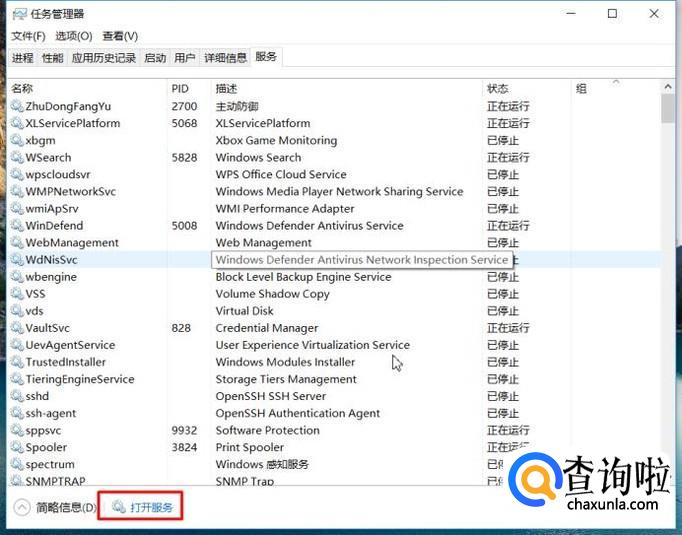Screen dimensions: 682x535
Task: Click the OpenSSH SSH Server description
Action: tap(271, 396)
